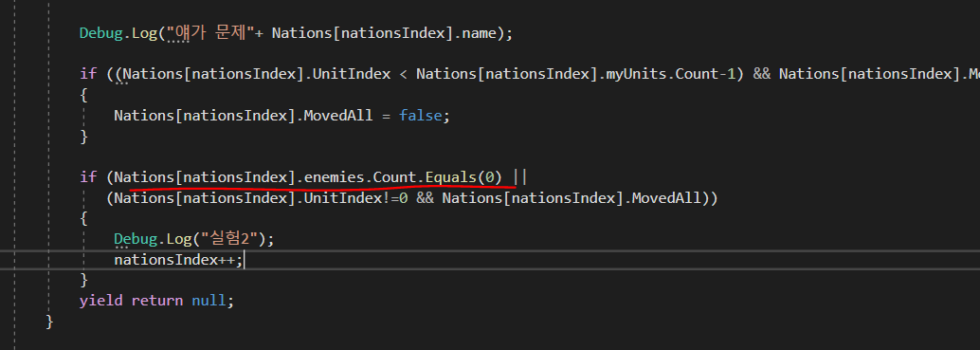
Task: Click Debug in the Debug.Log("실험2") line
Action: pyautogui.click(x=135, y=239)
